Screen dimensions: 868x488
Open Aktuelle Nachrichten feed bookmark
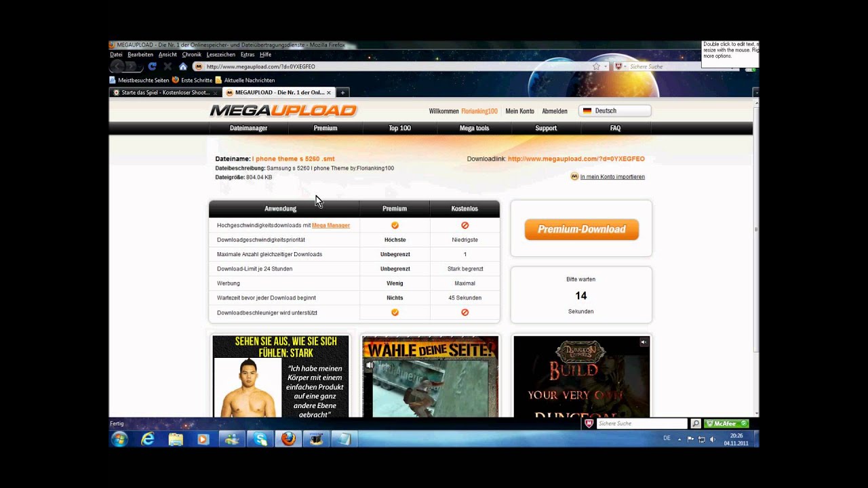tap(245, 80)
